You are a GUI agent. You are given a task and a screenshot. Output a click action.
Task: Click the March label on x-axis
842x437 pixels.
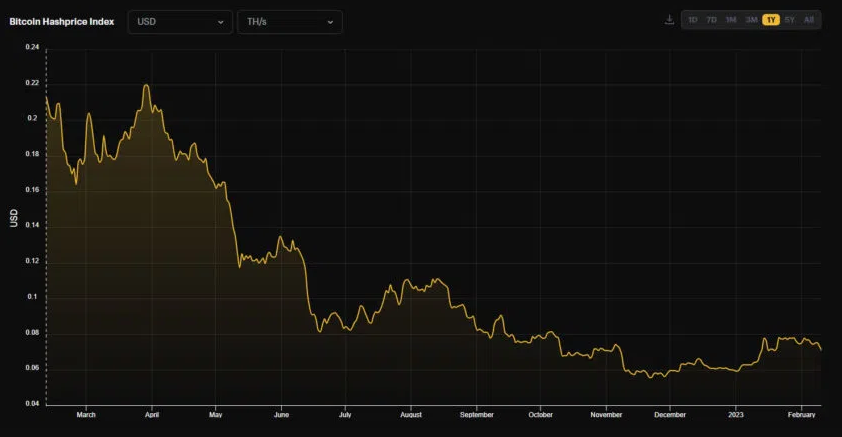click(86, 414)
